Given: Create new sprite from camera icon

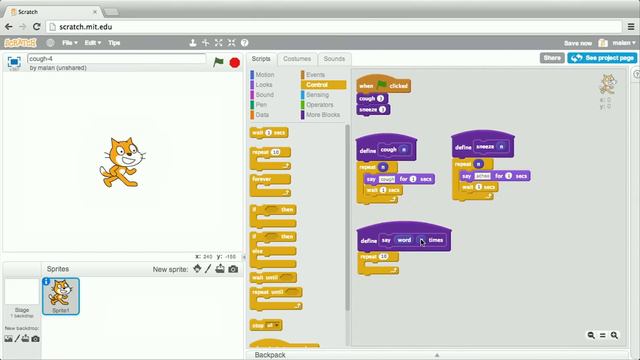Looking at the screenshot, I should (x=233, y=269).
